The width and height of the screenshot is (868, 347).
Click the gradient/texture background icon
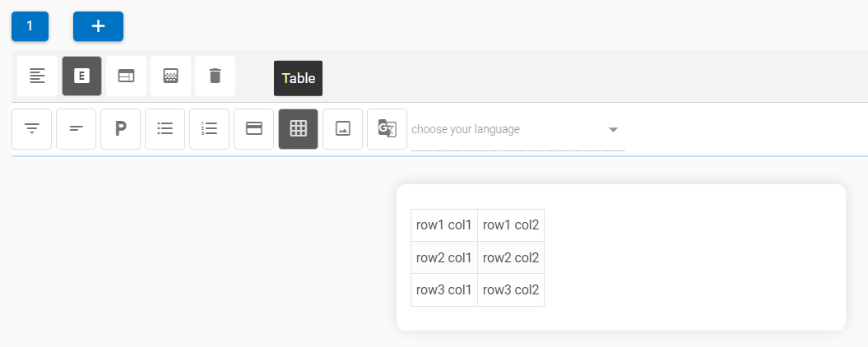[170, 76]
